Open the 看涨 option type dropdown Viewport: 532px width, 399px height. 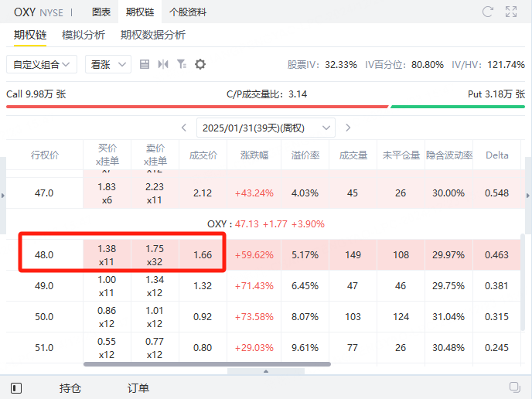coord(108,64)
